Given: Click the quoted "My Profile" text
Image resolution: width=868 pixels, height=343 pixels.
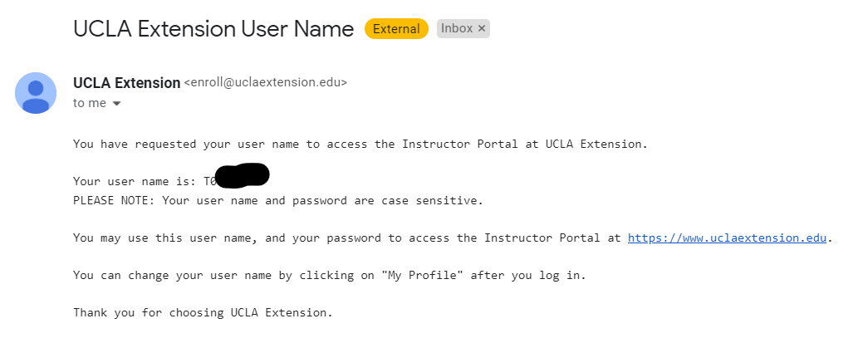Looking at the screenshot, I should click(422, 275).
